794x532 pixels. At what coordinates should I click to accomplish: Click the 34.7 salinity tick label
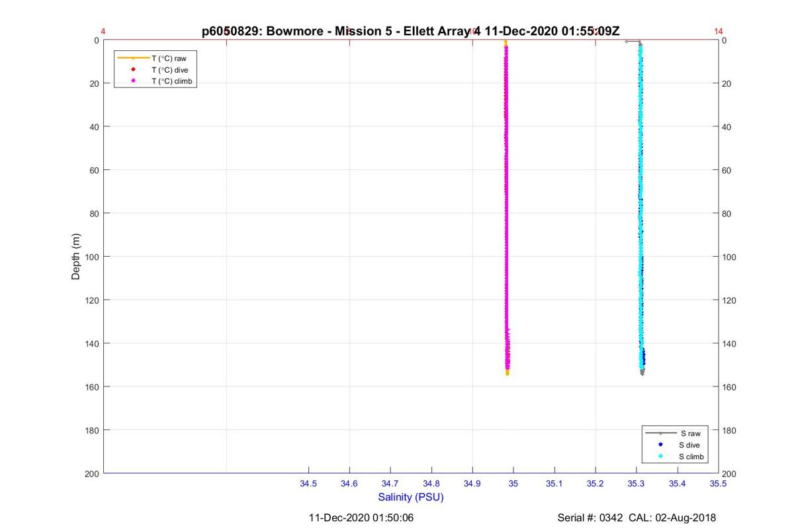coord(390,484)
